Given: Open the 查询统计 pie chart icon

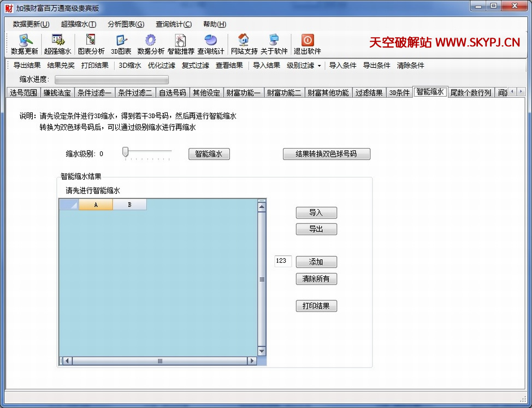Looking at the screenshot, I should 210,41.
